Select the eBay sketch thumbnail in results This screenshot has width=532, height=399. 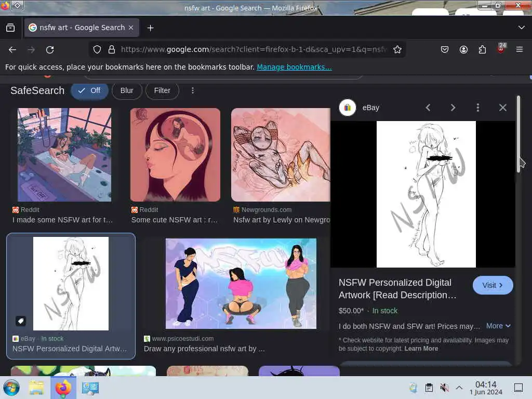coord(71,284)
